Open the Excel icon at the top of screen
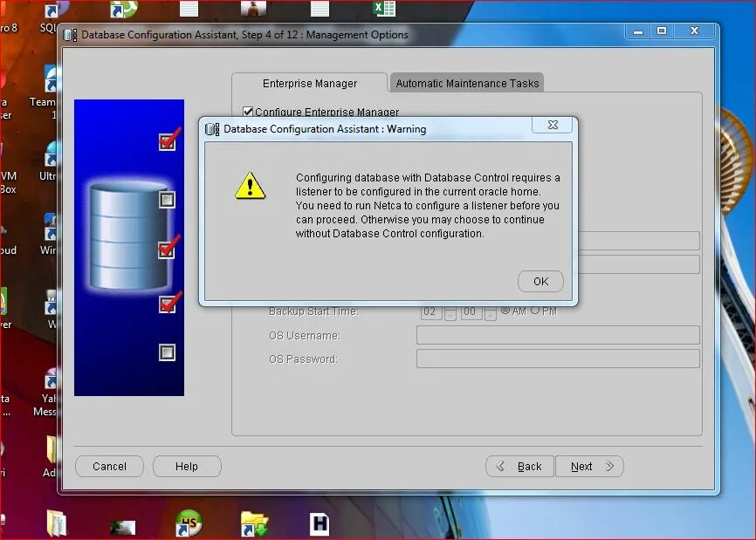 pyautogui.click(x=382, y=9)
